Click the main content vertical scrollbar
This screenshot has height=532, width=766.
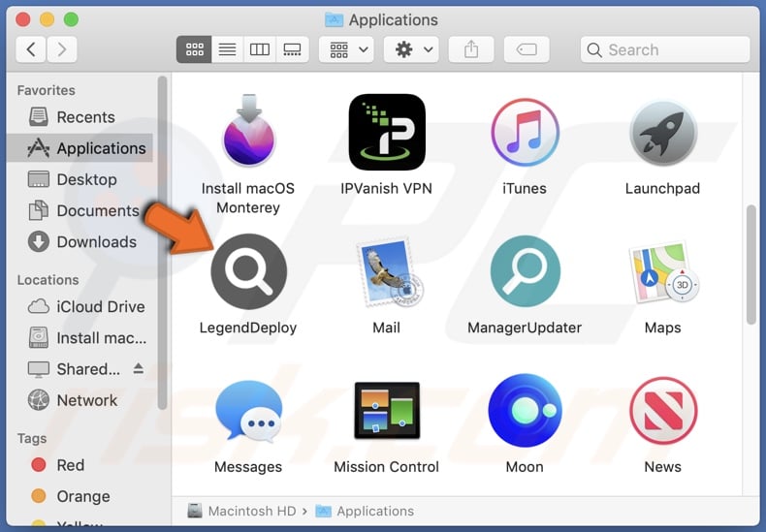[x=751, y=265]
